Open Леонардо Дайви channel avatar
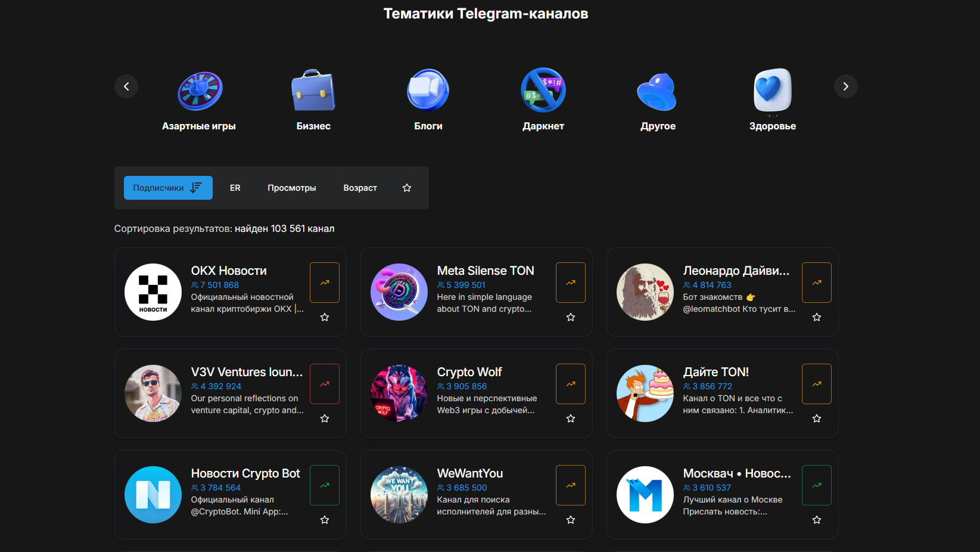This screenshot has height=552, width=980. 645,292
